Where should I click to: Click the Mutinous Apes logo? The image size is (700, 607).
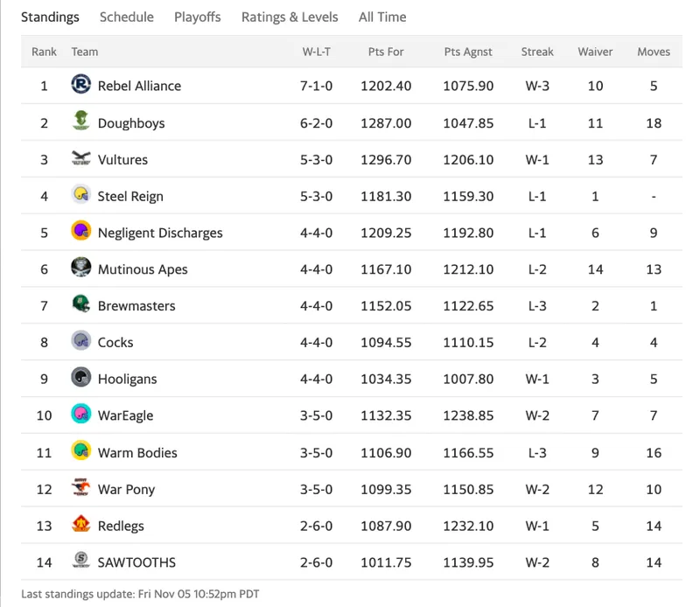coord(80,268)
